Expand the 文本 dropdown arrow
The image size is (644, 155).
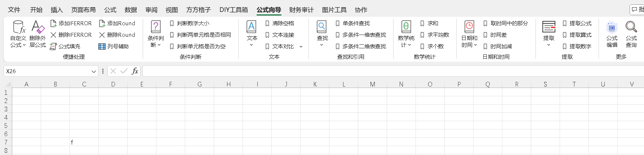point(252,45)
